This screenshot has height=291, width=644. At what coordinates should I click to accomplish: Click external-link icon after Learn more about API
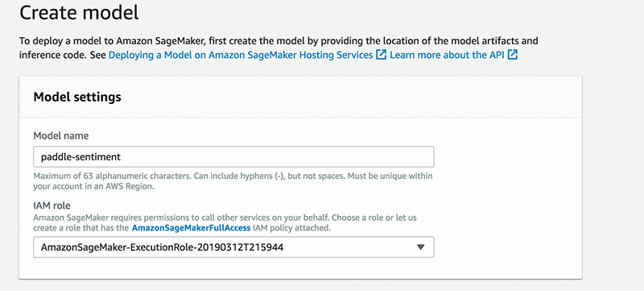[x=513, y=55]
